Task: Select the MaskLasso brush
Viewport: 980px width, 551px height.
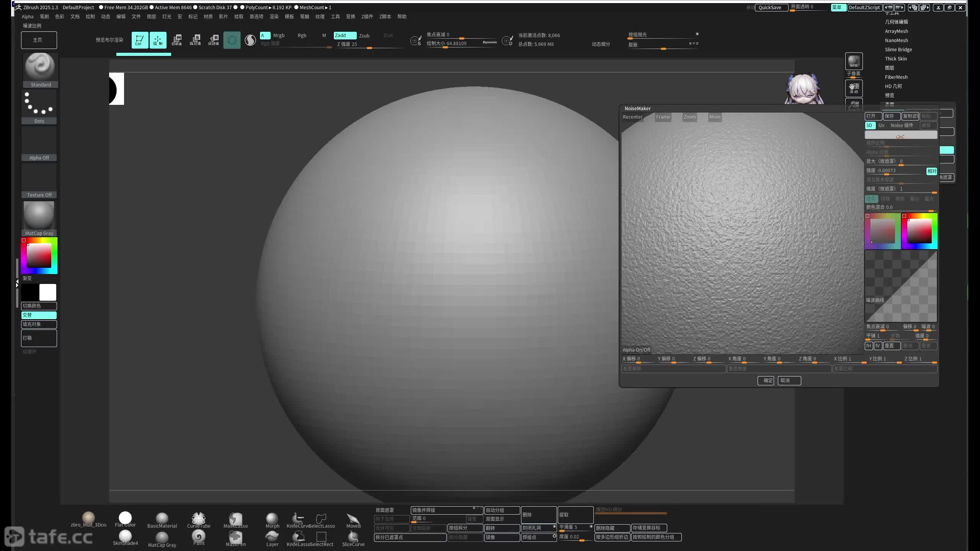Action: [235, 520]
